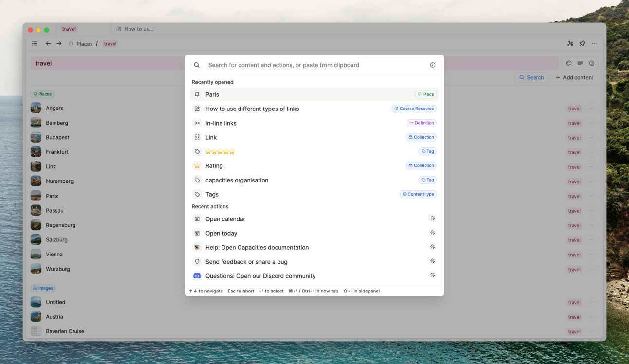Open the graph view icon
The width and height of the screenshot is (629, 364).
click(570, 44)
